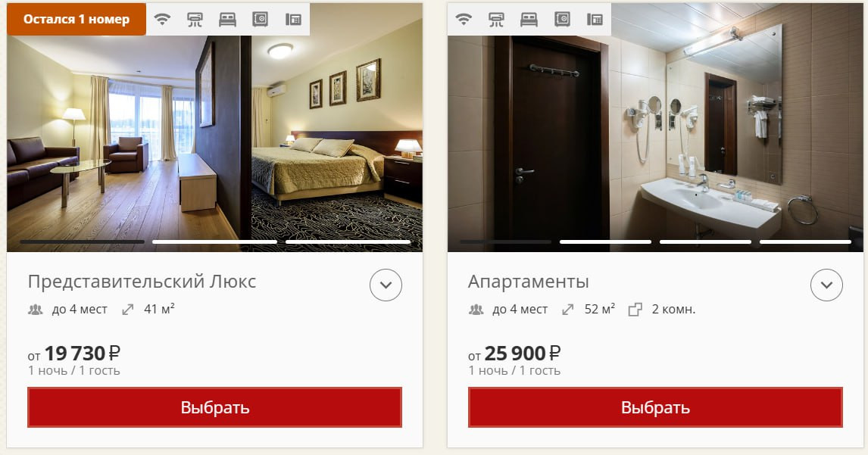Show third photo of Представительский Люкс
This screenshot has width=868, height=455.
(348, 242)
